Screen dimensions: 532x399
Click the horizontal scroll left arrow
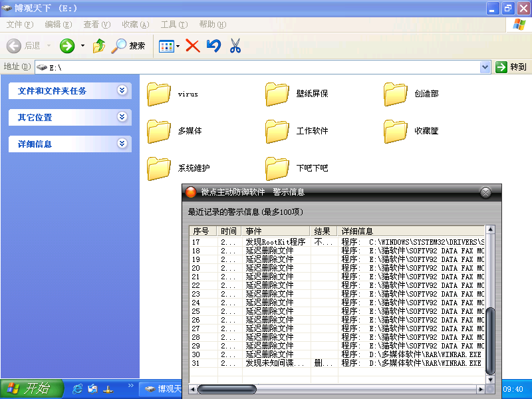click(193, 389)
